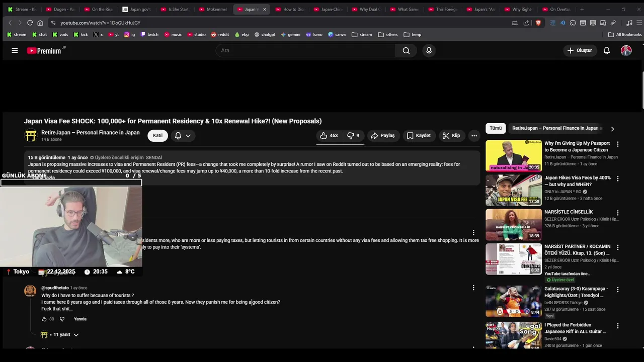This screenshot has width=644, height=362.
Task: Click the address bar URL
Action: point(100,23)
